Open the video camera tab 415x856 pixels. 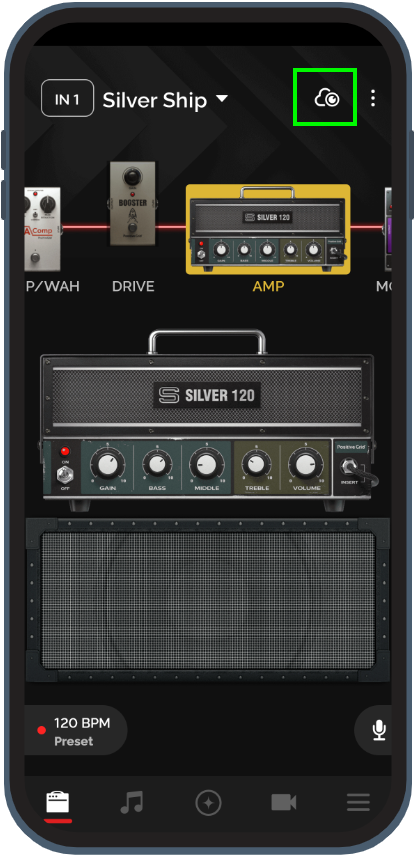coord(284,802)
